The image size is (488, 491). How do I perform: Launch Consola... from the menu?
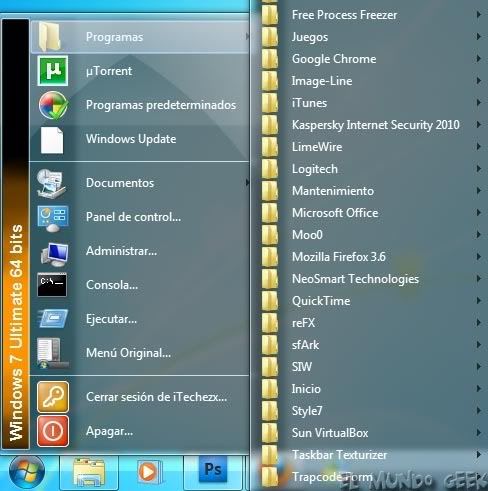click(140, 285)
